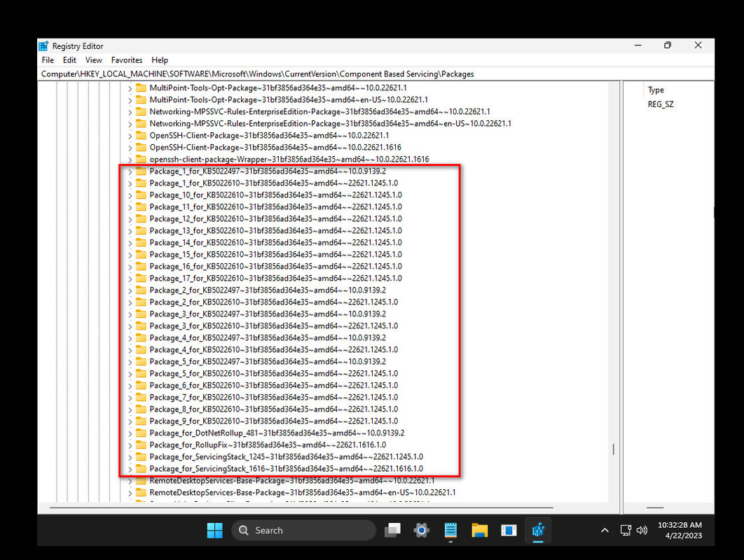Viewport: 744px width, 560px height.
Task: Click folder icon of Package_3_for_KB5022497
Action: pyautogui.click(x=141, y=314)
